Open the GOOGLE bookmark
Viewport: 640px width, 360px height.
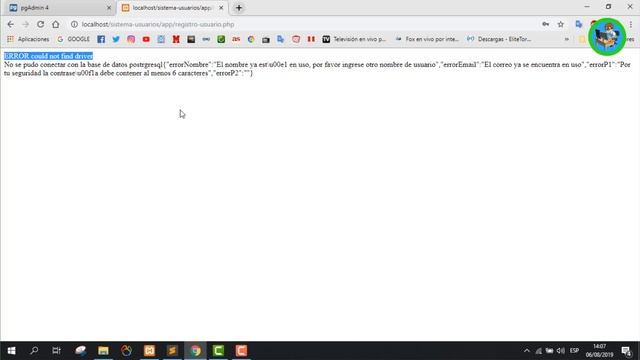73,39
